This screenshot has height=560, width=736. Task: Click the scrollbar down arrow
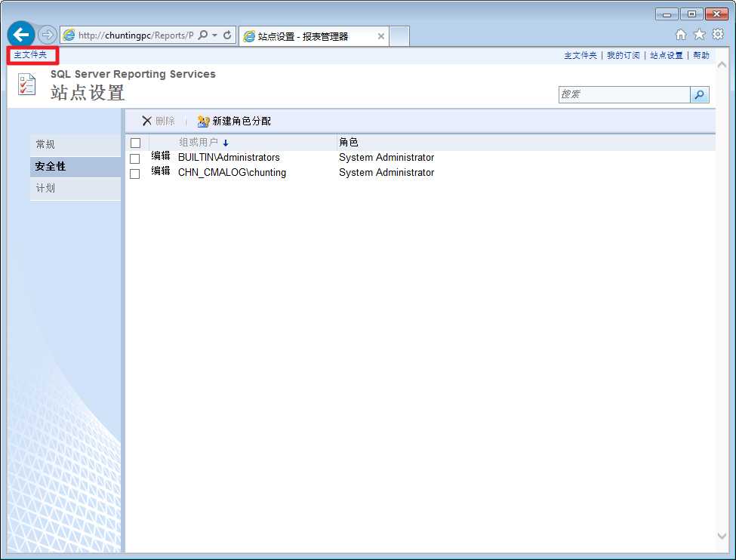click(x=722, y=536)
